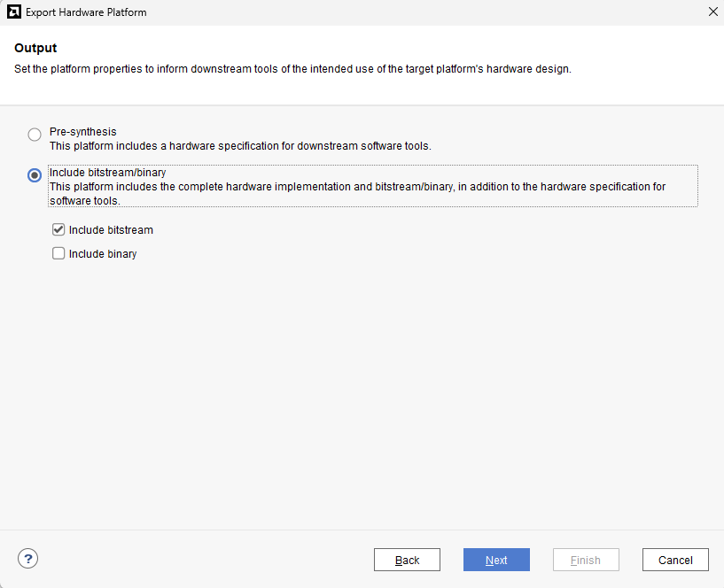Click the Include bitstream label text

[111, 230]
